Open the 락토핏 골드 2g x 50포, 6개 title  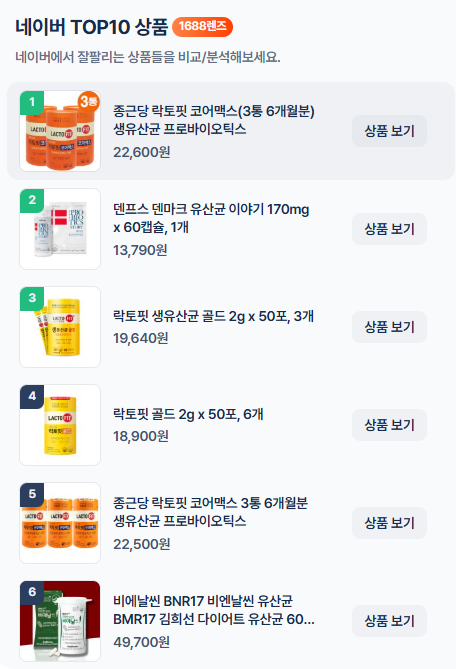tap(188, 414)
